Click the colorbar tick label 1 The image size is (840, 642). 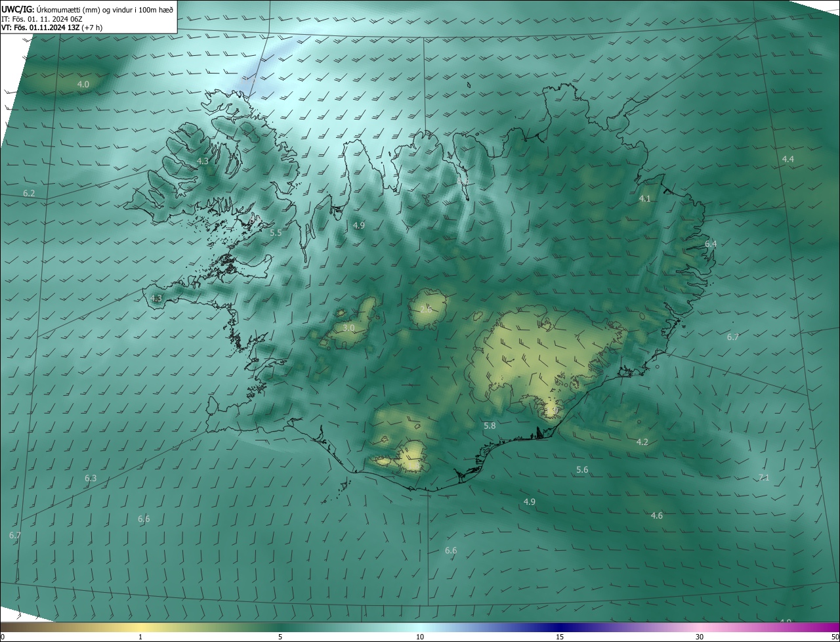pyautogui.click(x=140, y=637)
